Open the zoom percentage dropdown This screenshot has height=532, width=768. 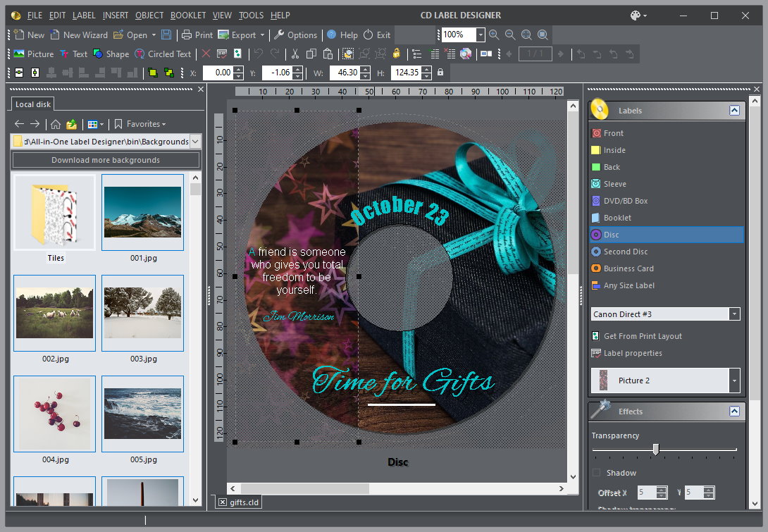point(481,35)
